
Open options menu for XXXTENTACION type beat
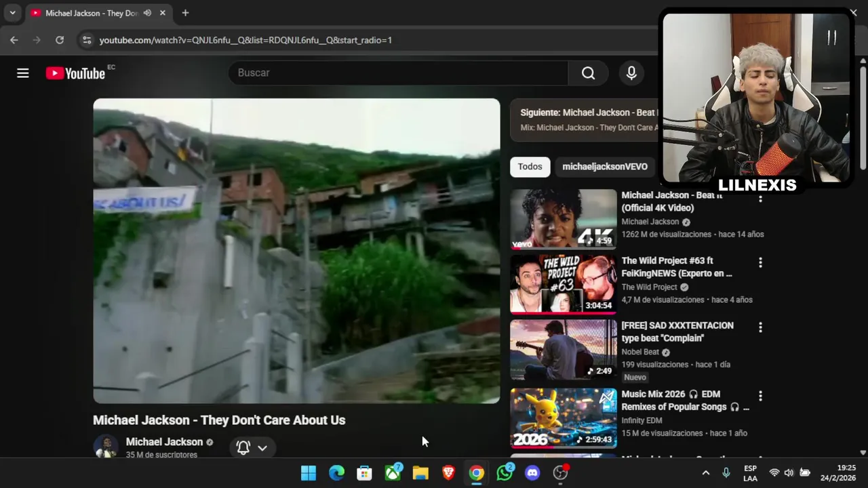tap(760, 327)
